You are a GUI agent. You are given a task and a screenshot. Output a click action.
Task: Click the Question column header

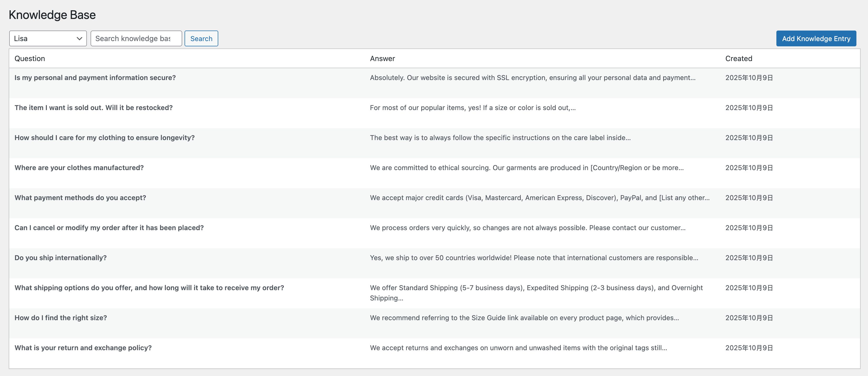point(30,58)
